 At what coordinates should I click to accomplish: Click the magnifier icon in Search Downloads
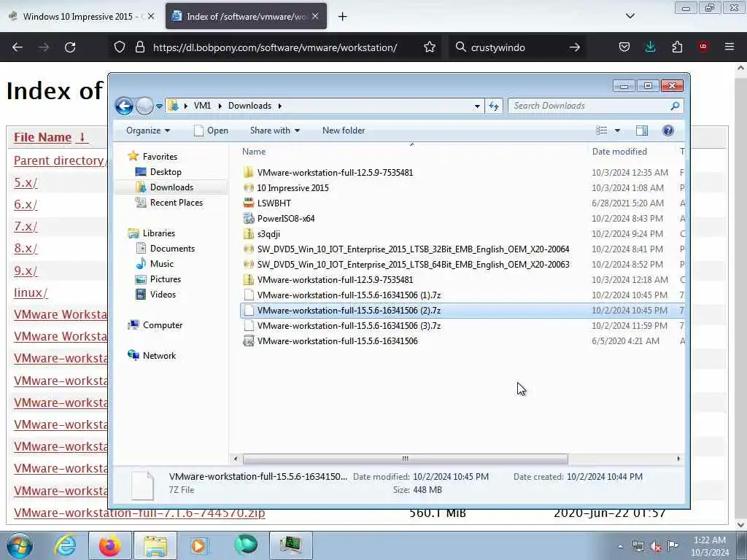[675, 106]
